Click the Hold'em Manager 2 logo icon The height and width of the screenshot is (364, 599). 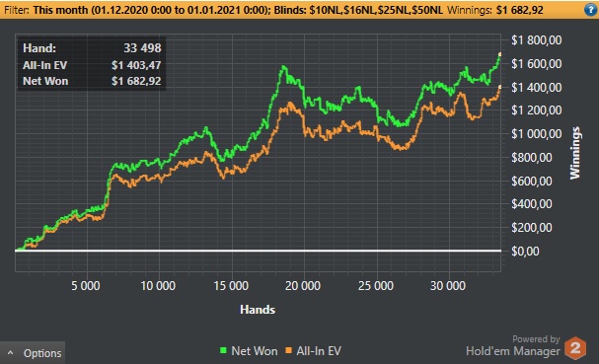click(575, 348)
